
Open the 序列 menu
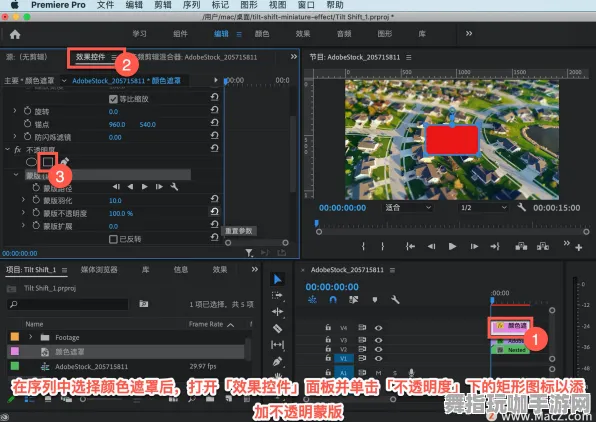[x=192, y=5]
